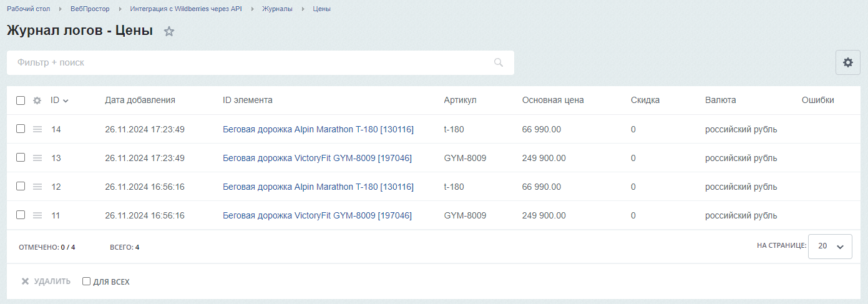Open 'Цены' breadcrumb
Viewport: 868px width, 304px height.
pos(321,9)
